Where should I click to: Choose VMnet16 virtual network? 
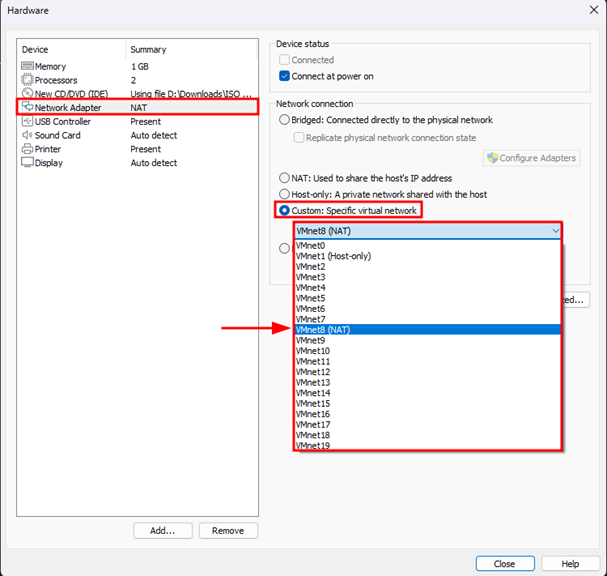(428, 414)
